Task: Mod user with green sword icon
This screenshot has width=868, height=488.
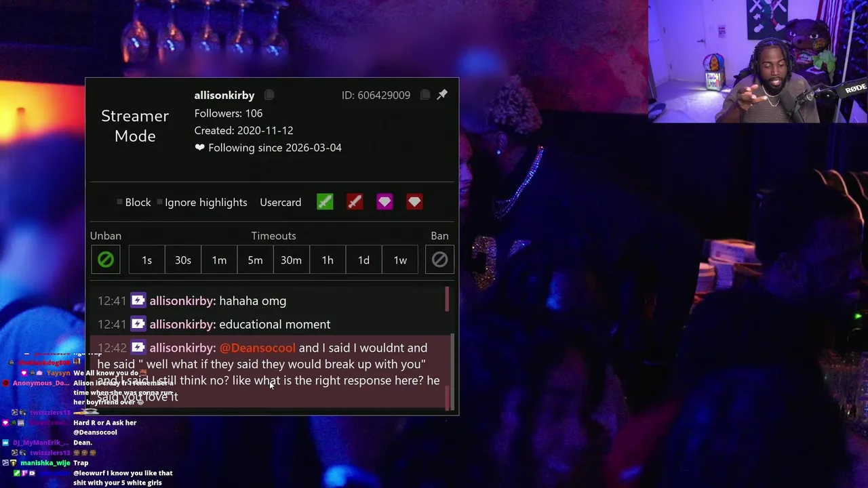Action: click(x=325, y=202)
